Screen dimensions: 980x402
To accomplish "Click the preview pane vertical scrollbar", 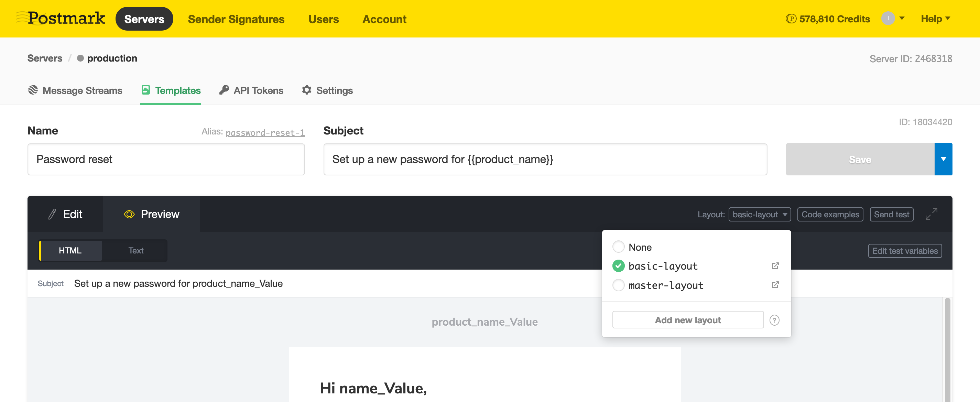I will (947, 349).
